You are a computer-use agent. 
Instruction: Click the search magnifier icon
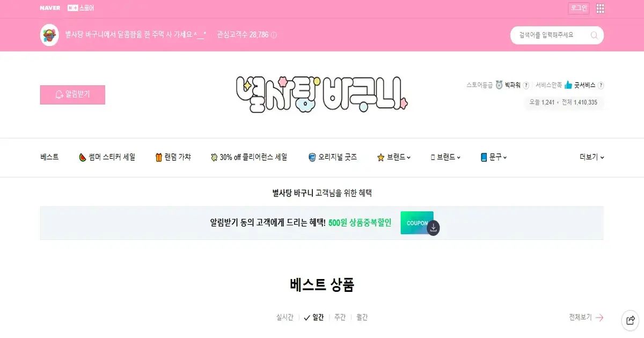(594, 35)
